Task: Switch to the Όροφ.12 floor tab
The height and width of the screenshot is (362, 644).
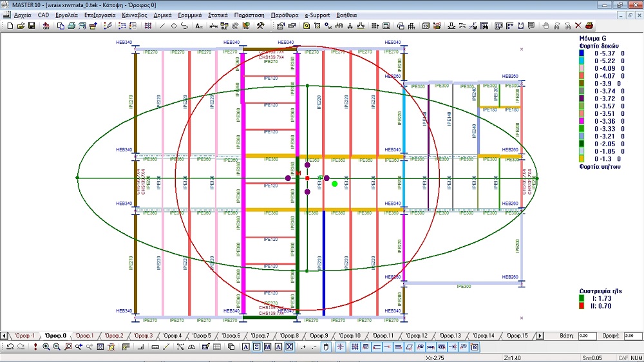Action: [417, 336]
